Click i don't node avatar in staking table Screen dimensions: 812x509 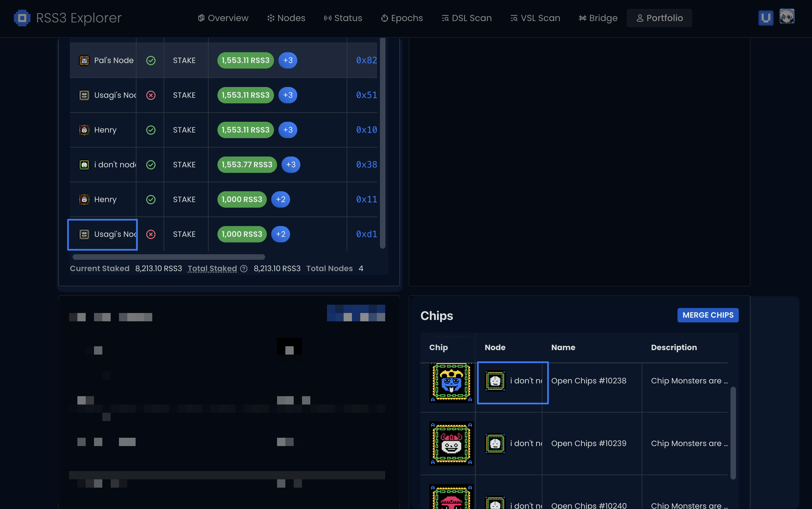point(84,165)
